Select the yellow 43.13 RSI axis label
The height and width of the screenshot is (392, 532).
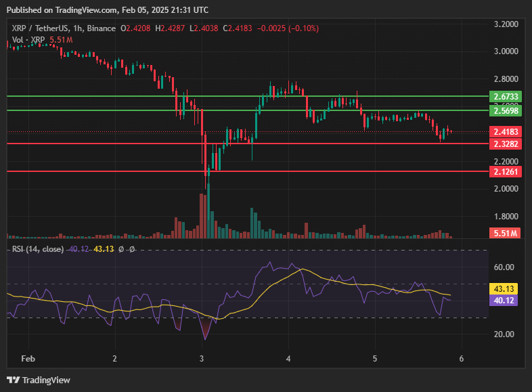(x=506, y=288)
